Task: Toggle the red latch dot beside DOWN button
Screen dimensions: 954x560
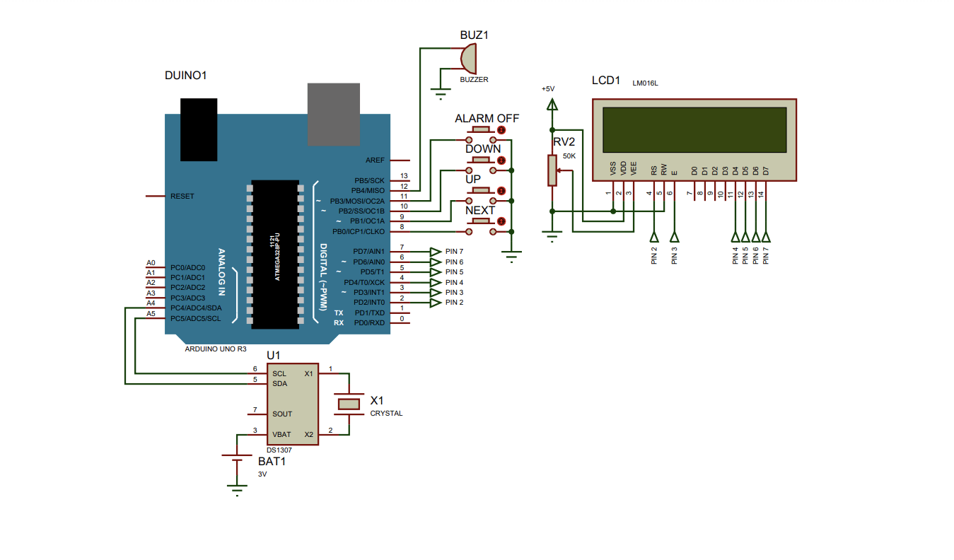Action: click(501, 161)
